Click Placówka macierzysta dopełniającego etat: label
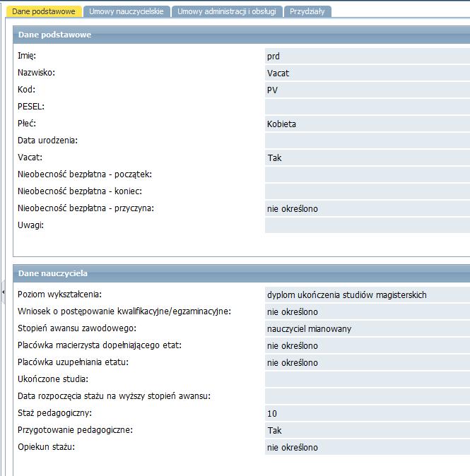Viewport: 470px width, 476px height. 100,345
